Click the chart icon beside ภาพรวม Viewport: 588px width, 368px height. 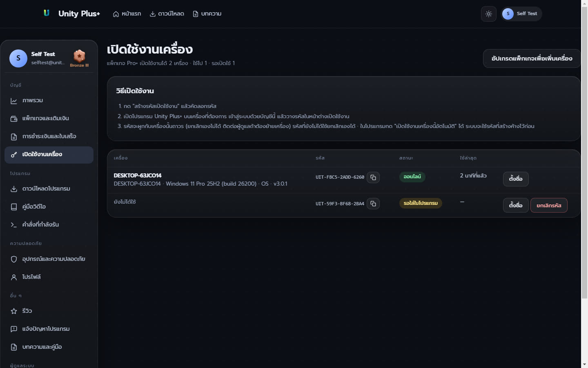[x=14, y=101]
